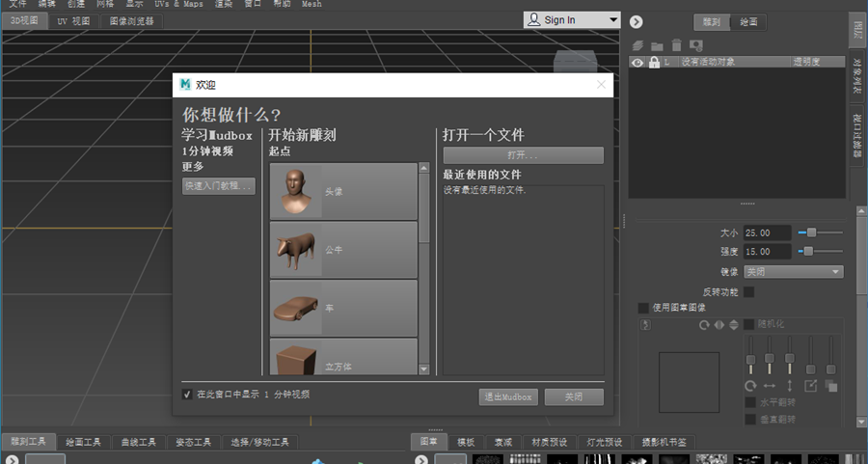Open the 绘画工具 tab
The width and height of the screenshot is (868, 464).
[83, 443]
